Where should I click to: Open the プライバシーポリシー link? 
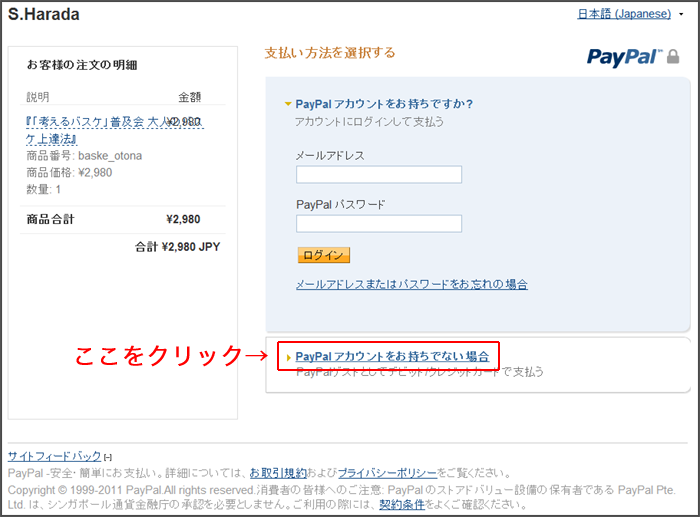pyautogui.click(x=387, y=473)
